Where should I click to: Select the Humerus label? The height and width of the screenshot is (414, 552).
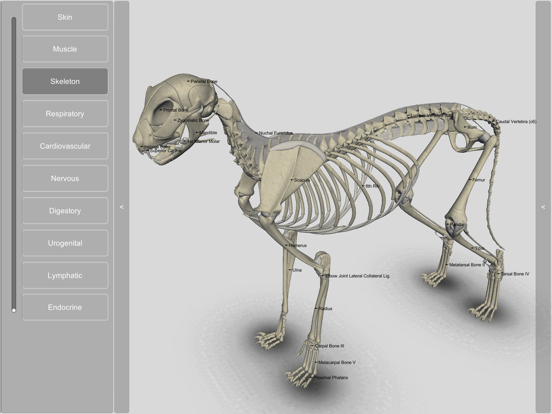297,245
